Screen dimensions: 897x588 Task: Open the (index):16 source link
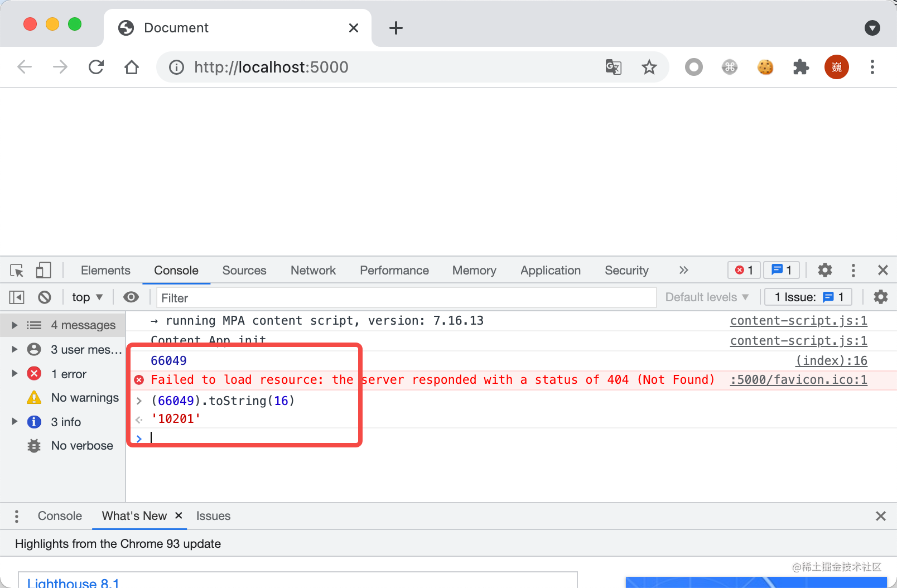click(x=831, y=361)
